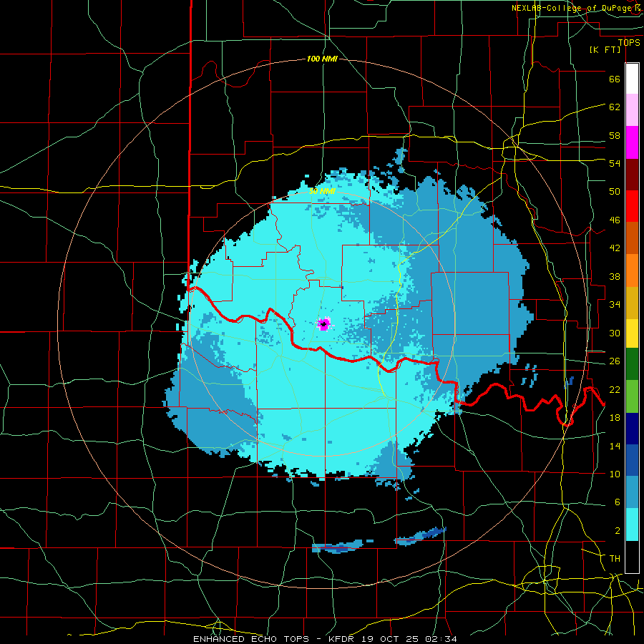Click the 'NEXLAB-College of DuPage' credit text

tap(571, 8)
